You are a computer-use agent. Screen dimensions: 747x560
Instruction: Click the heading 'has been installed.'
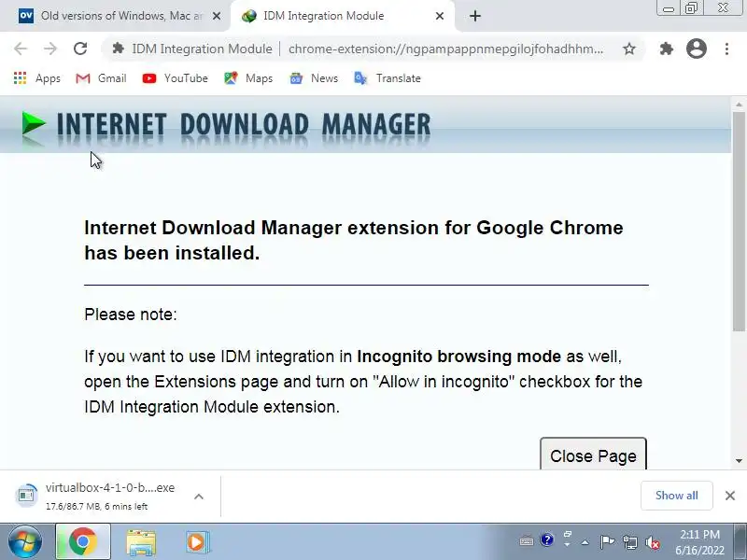pos(172,253)
